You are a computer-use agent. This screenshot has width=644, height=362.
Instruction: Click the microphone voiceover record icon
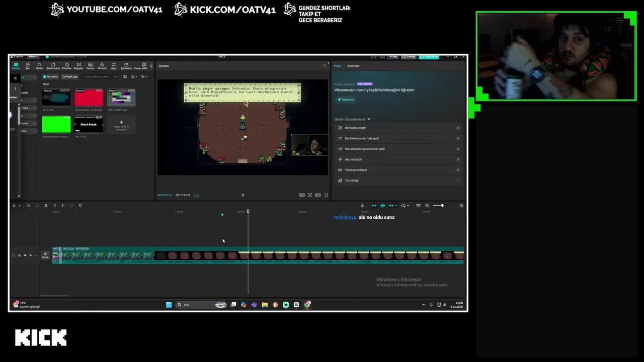point(362,206)
